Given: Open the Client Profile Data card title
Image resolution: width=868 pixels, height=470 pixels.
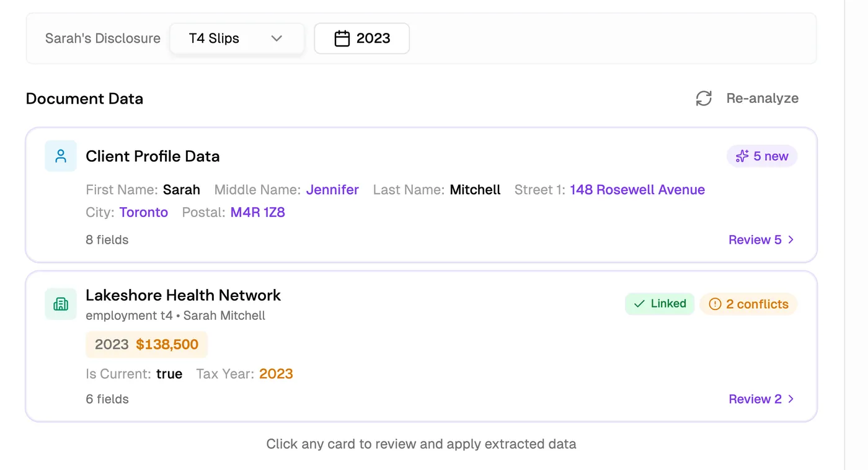Looking at the screenshot, I should pos(153,156).
